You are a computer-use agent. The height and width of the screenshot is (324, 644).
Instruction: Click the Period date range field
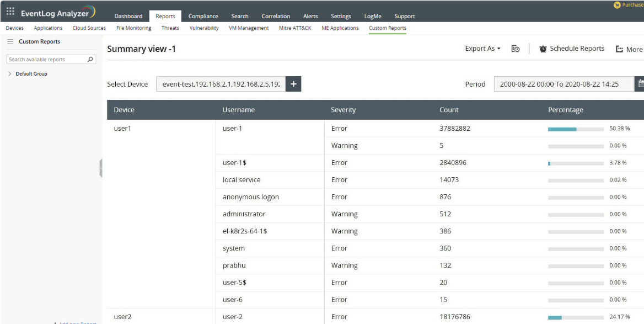coord(564,84)
